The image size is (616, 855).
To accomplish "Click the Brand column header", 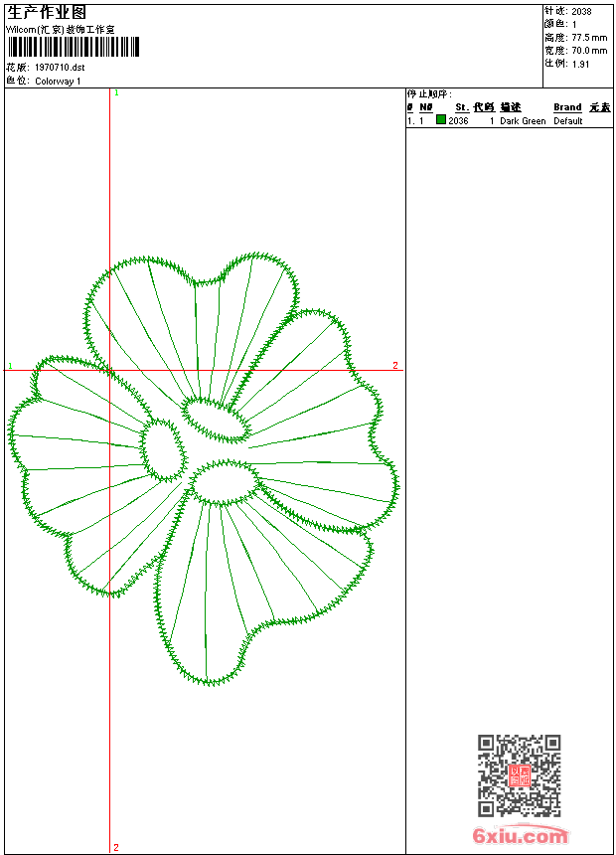I will click(x=567, y=107).
